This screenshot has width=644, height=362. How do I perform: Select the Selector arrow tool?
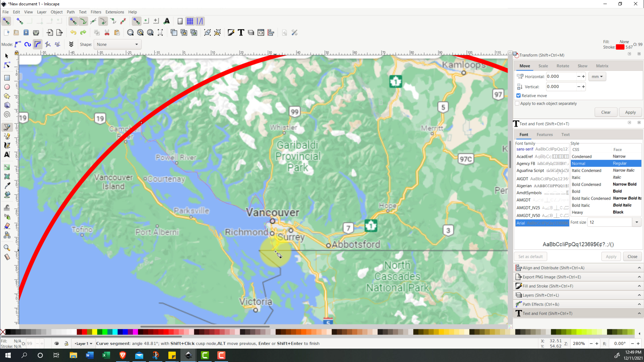tap(7, 56)
